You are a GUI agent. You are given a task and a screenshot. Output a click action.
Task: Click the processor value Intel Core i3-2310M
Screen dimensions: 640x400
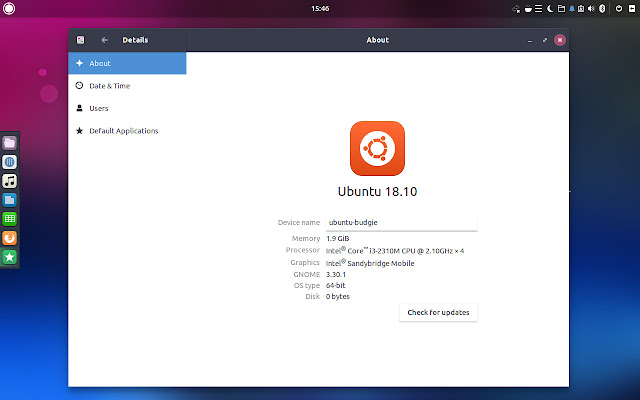(x=395, y=250)
